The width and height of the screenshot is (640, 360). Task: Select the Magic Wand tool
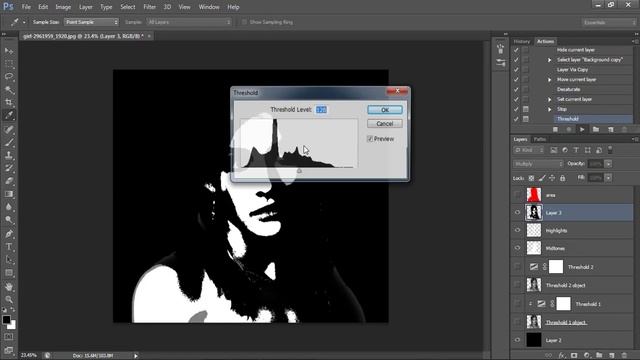[9, 90]
